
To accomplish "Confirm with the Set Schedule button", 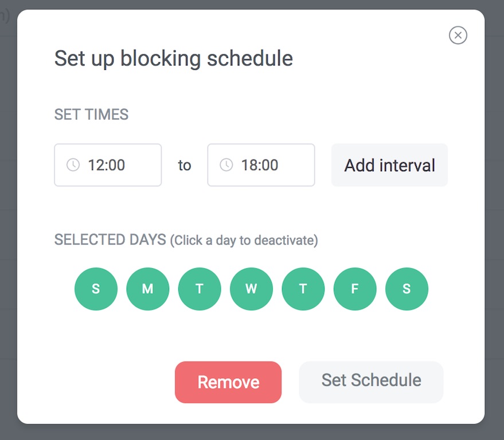I will pyautogui.click(x=371, y=382).
